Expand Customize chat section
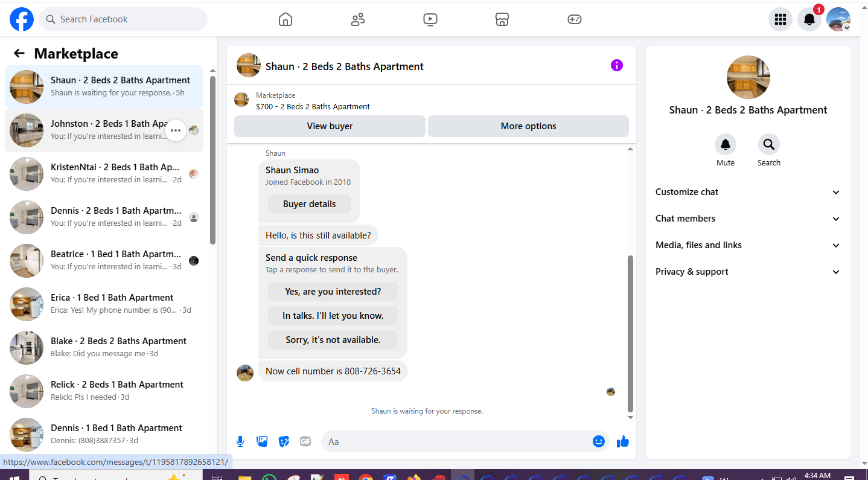868x480 pixels. point(748,192)
